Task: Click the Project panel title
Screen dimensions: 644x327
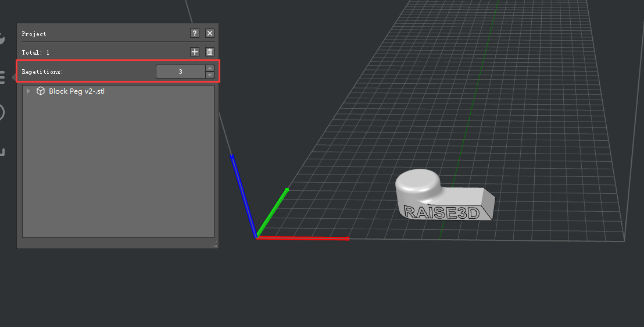Action: [x=34, y=34]
